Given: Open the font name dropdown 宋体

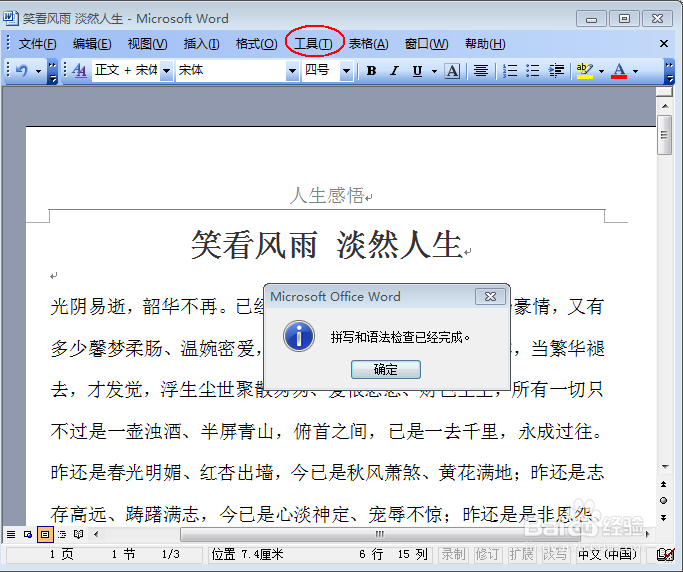Looking at the screenshot, I should (x=292, y=71).
